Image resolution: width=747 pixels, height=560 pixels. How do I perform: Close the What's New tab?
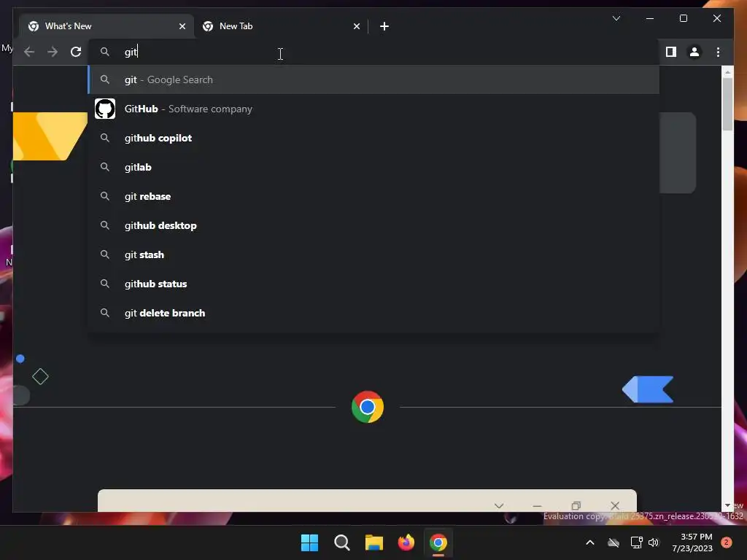[x=182, y=26]
